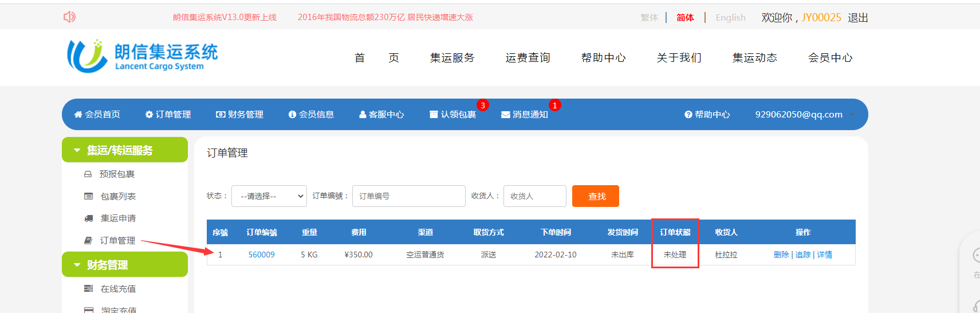Open 客服中心 customer service item
This screenshot has width=980, height=313.
coord(381,115)
